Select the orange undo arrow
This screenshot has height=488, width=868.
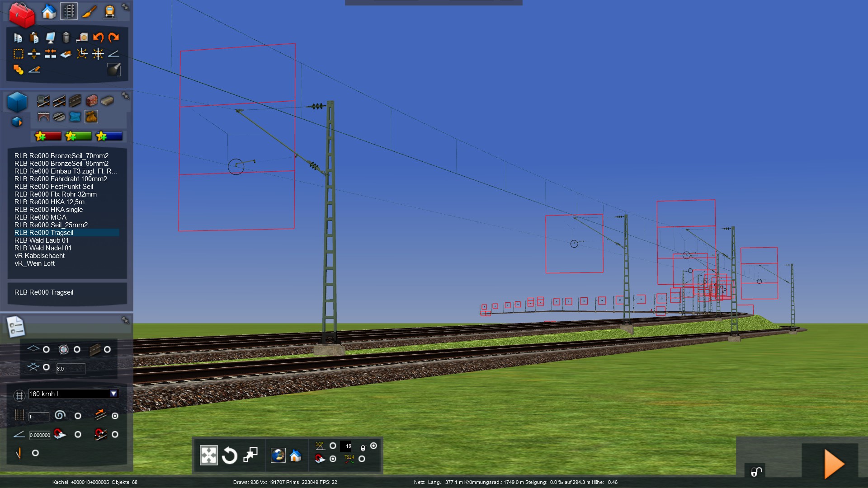[98, 38]
